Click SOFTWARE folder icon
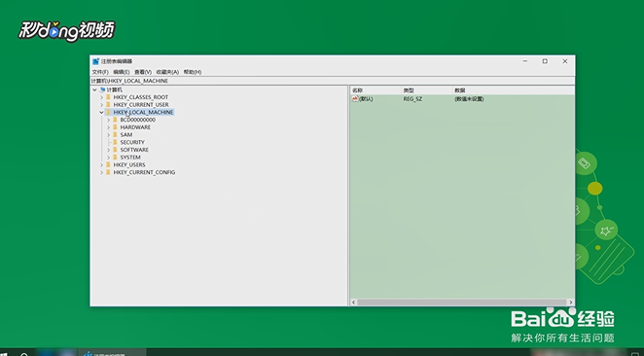644x356 pixels. point(115,150)
